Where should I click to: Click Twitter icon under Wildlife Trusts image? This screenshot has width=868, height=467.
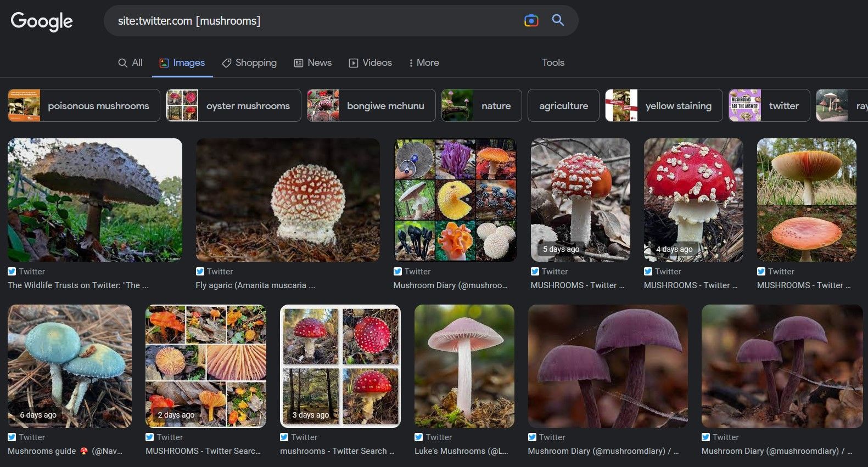pos(12,271)
